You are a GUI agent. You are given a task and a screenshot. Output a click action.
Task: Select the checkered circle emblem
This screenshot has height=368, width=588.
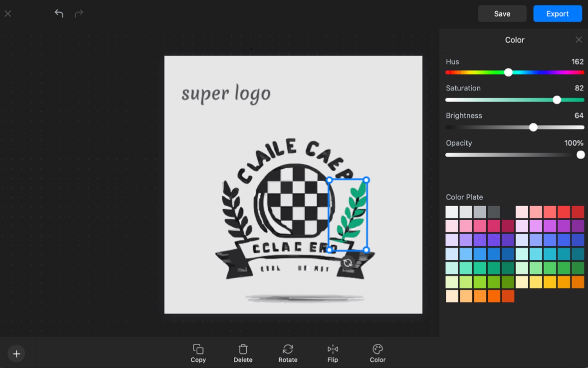tap(294, 201)
